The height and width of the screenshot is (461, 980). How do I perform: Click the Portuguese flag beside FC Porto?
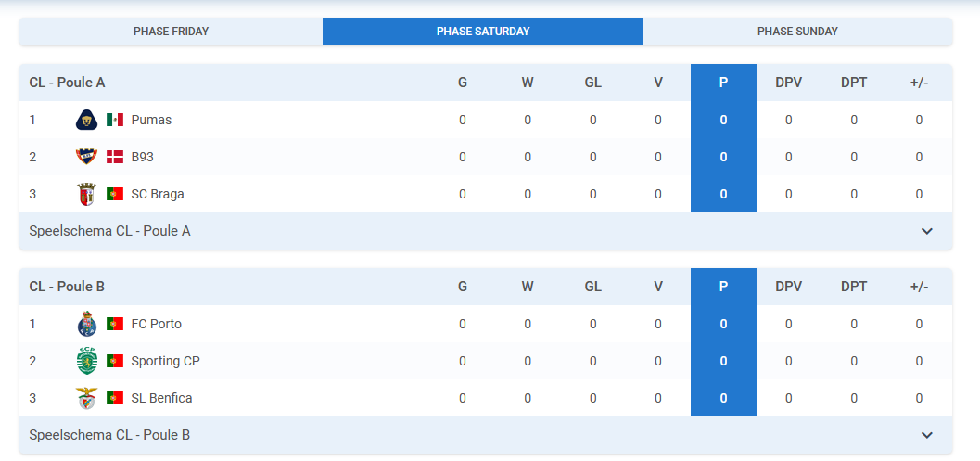115,324
